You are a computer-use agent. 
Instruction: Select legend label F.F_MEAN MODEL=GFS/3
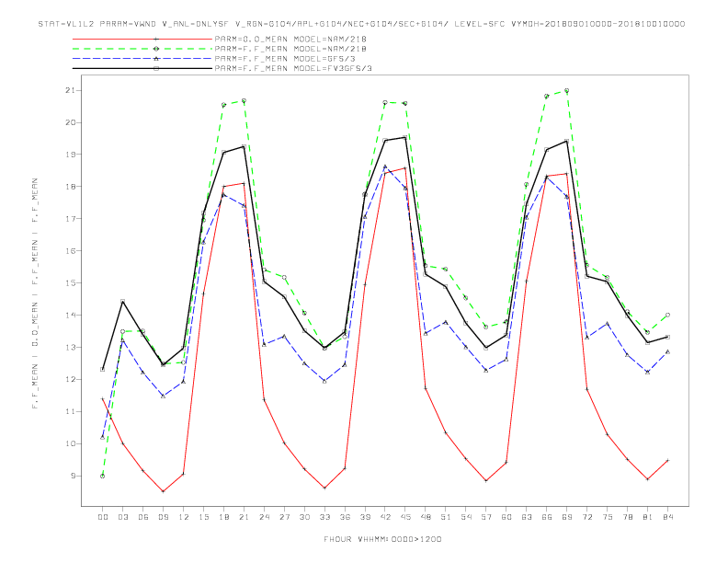pyautogui.click(x=285, y=59)
